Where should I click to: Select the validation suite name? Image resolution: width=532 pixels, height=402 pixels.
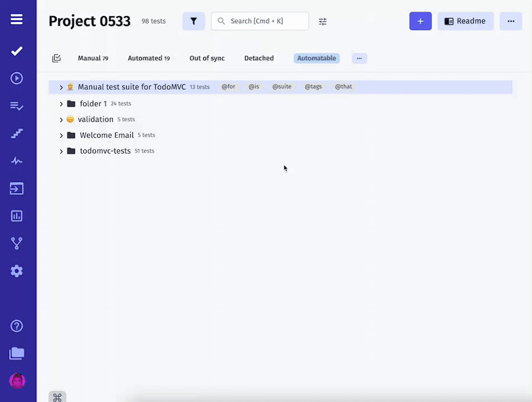pyautogui.click(x=96, y=119)
